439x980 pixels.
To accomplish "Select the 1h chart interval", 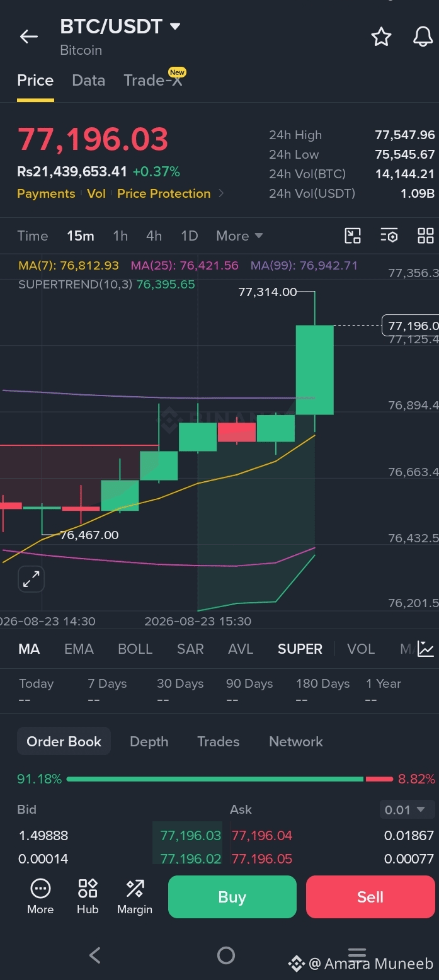I will (120, 236).
